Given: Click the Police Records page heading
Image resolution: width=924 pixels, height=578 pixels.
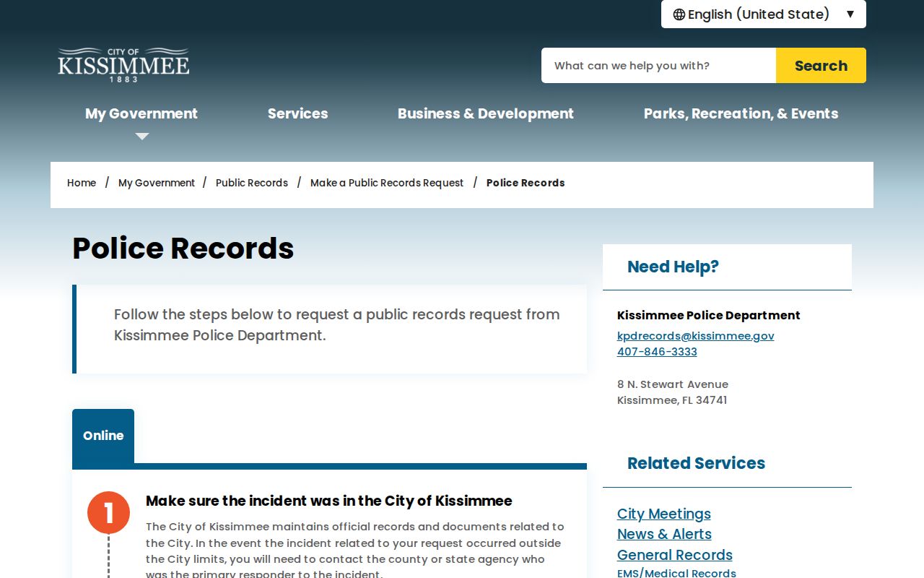Looking at the screenshot, I should pos(183,248).
